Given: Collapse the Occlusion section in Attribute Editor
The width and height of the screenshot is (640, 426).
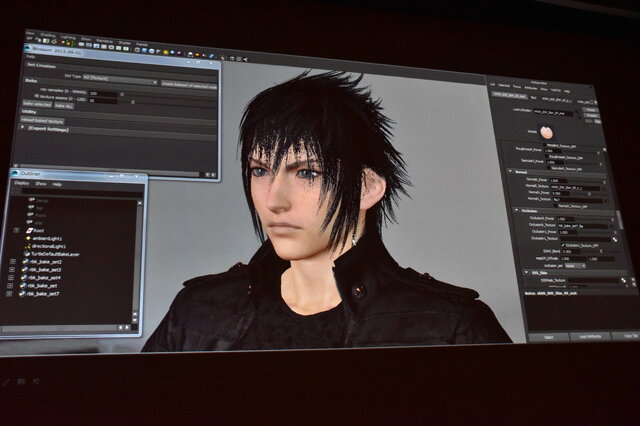Looking at the screenshot, I should point(516,211).
